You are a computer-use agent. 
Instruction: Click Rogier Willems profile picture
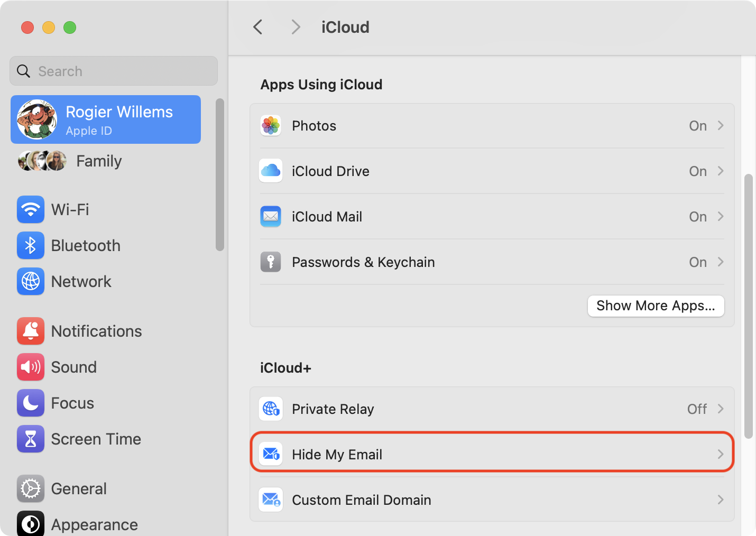(36, 119)
